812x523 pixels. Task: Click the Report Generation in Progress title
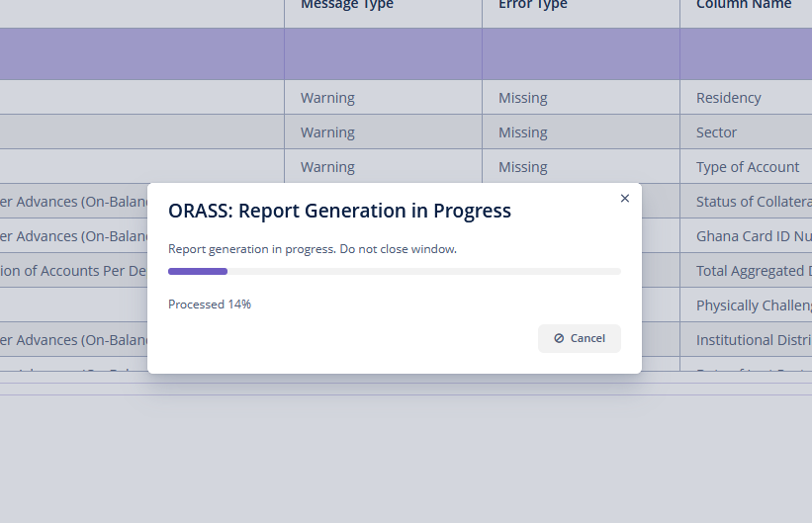coord(339,212)
